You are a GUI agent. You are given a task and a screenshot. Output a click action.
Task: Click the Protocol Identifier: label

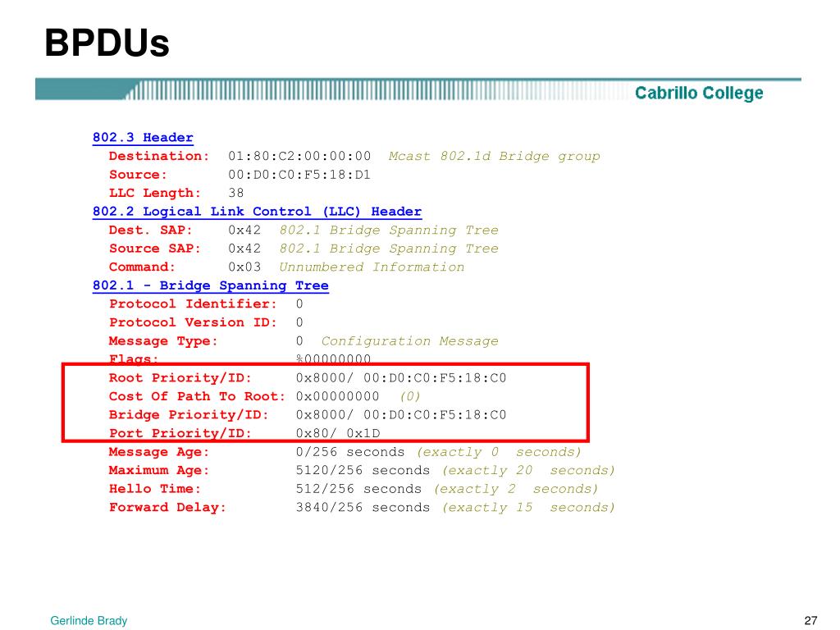(194, 304)
